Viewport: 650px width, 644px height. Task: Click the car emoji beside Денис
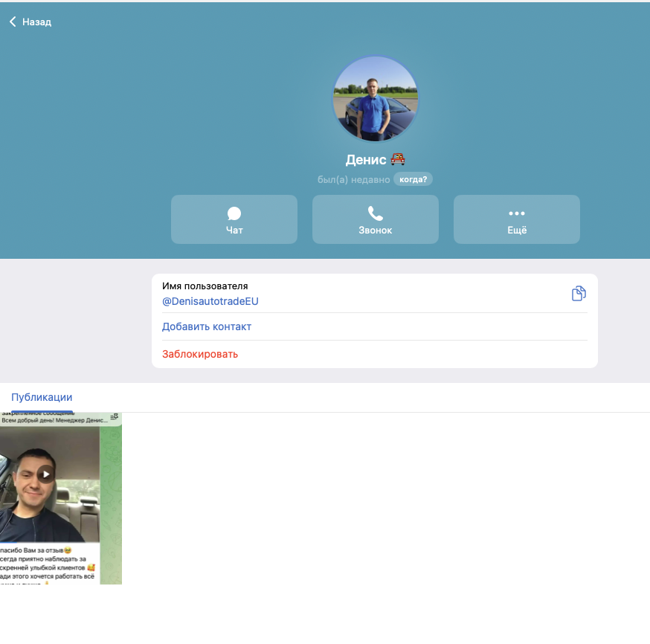click(x=398, y=159)
